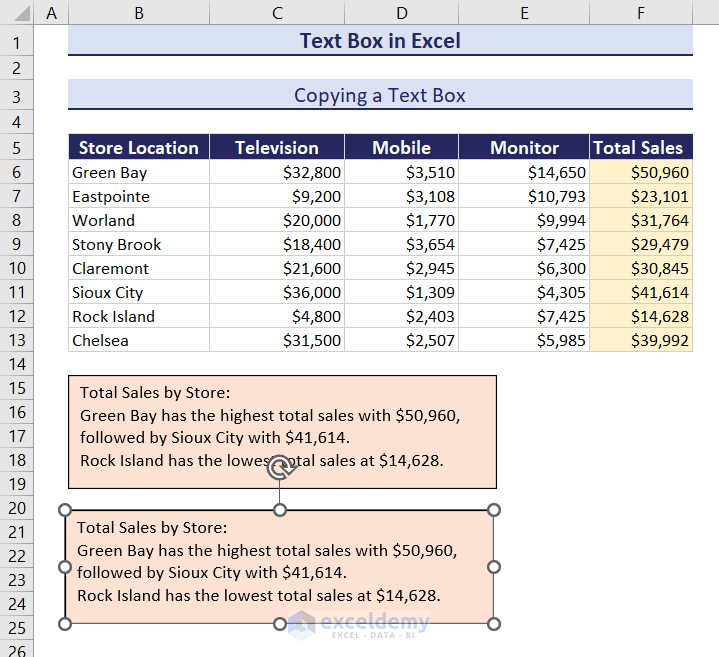The height and width of the screenshot is (657, 719).
Task: Select column B header
Action: (x=139, y=12)
